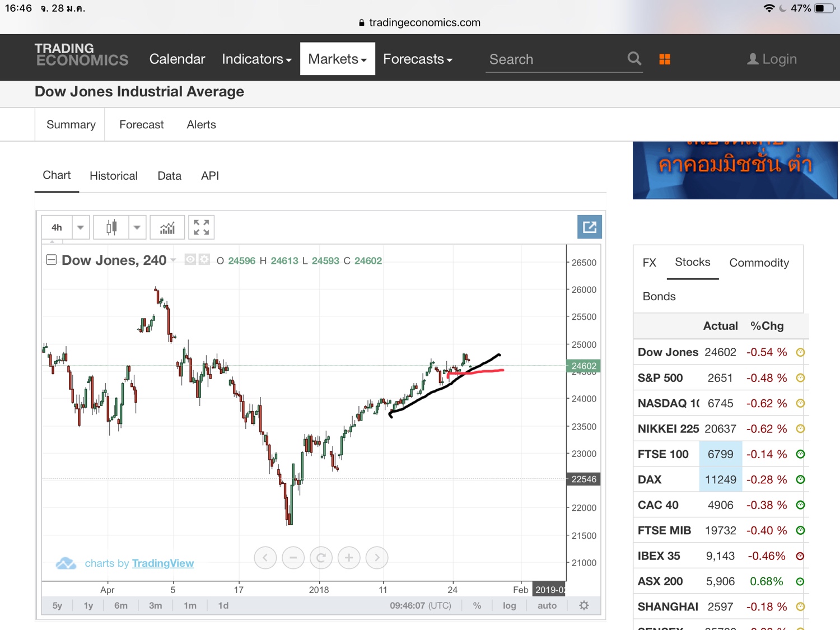Toggle fullscreen chart mode icon
840x630 pixels.
coord(201,227)
